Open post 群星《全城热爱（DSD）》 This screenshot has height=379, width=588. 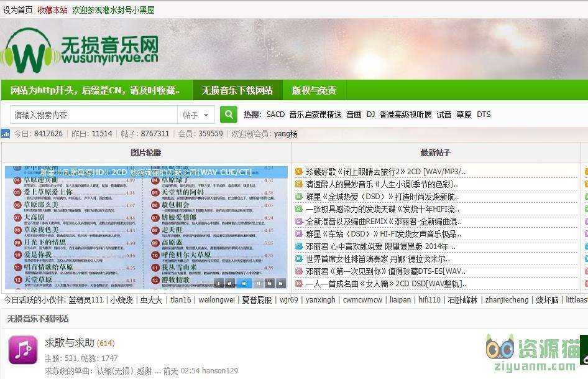coord(382,197)
